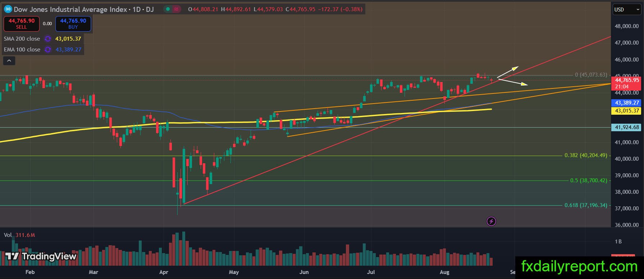644x279 pixels.
Task: Click the low price L44,579.03
Action: pyautogui.click(x=268, y=9)
